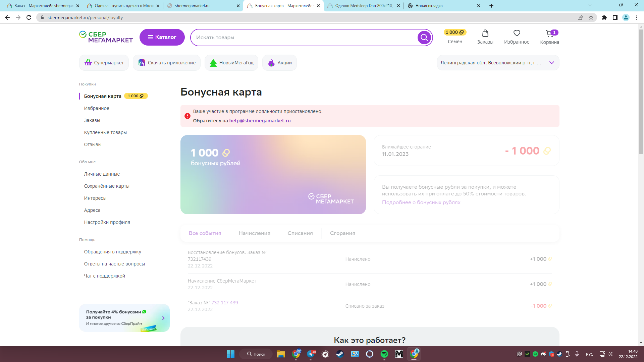Click the browser address bar URL
The height and width of the screenshot is (362, 644).
pos(85,17)
